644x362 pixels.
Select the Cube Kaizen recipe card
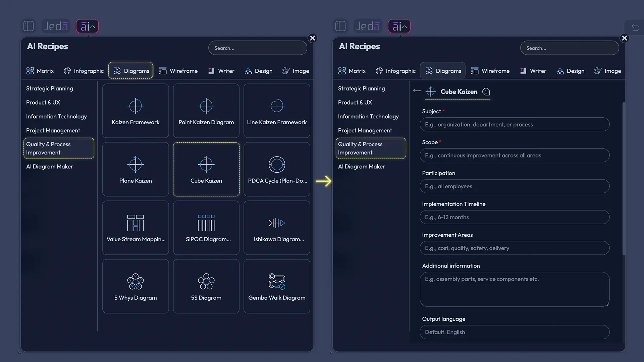(x=206, y=169)
